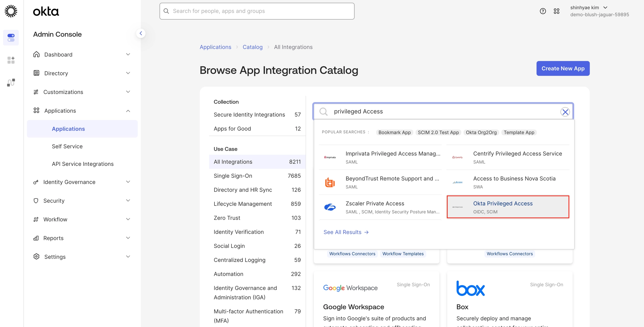Select the admin toggle icon in left rail

click(x=11, y=38)
